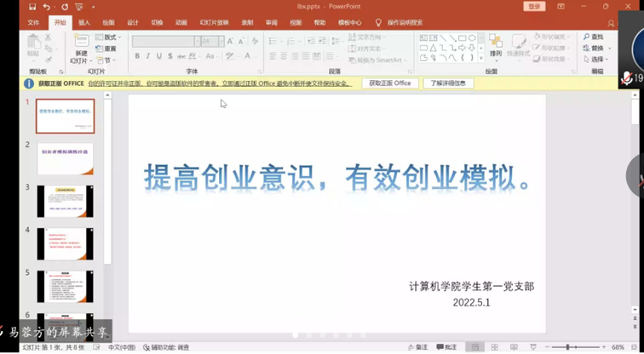This screenshot has height=354, width=644.
Task: Expand the shapes gallery more arrow
Action: point(480,60)
